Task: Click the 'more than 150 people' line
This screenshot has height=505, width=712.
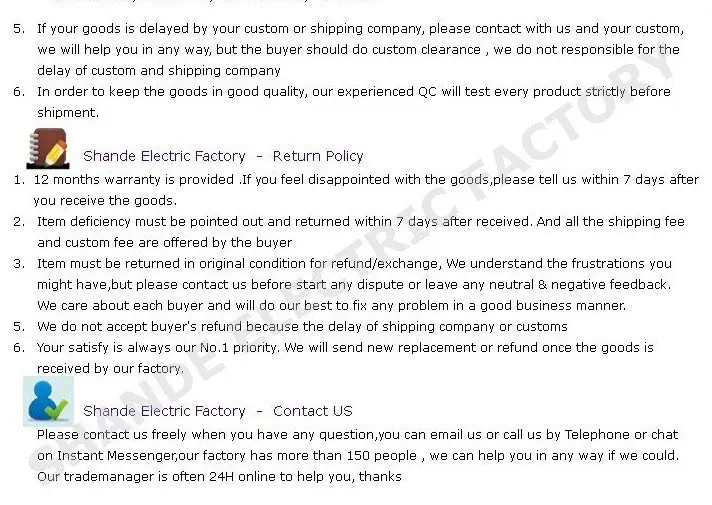Action: pyautogui.click(x=358, y=455)
